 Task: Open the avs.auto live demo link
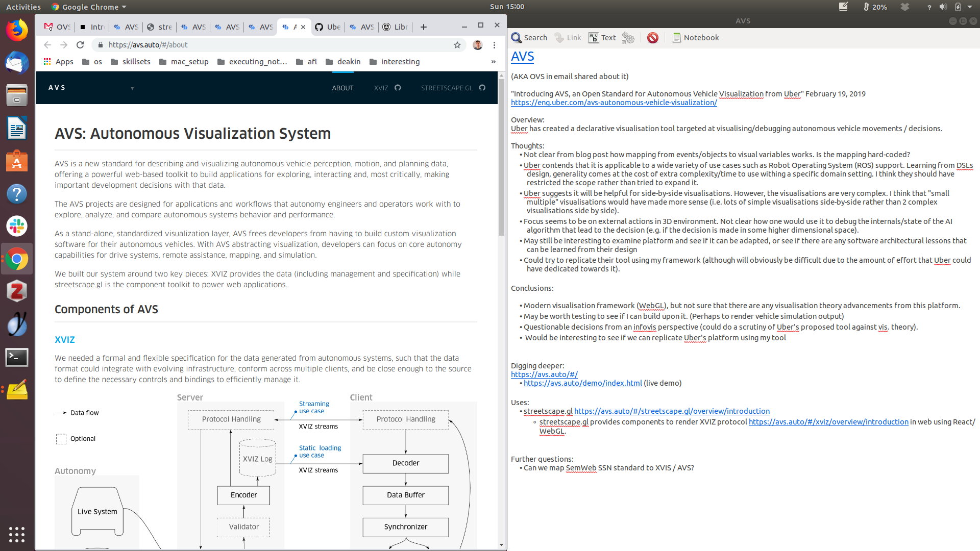coord(582,383)
